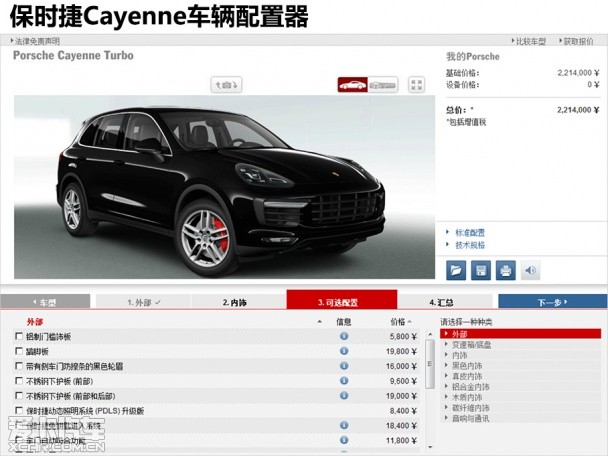Sort options by 价格 column
The width and height of the screenshot is (608, 456).
(x=401, y=321)
